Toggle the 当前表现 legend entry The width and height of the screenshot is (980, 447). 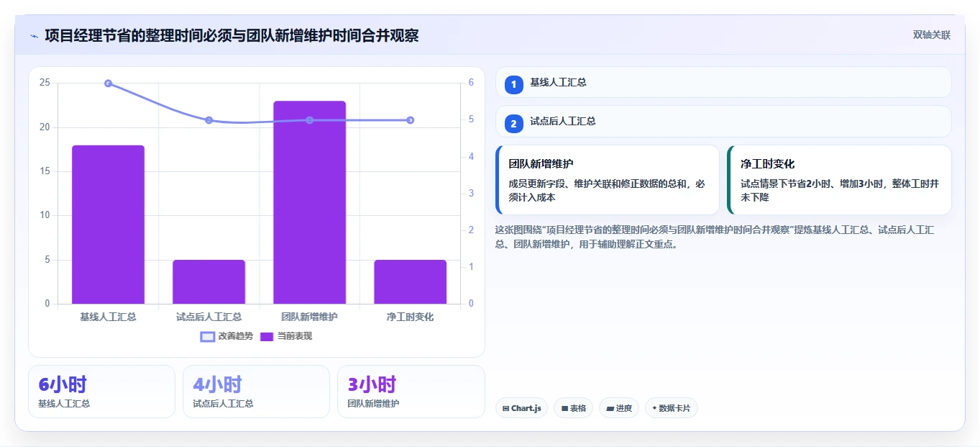[x=285, y=336]
